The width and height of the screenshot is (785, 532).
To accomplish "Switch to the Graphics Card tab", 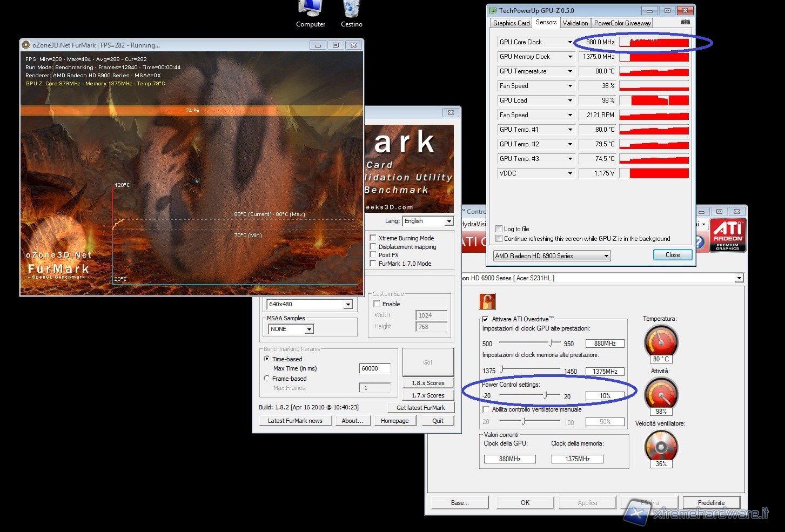I will coord(511,23).
